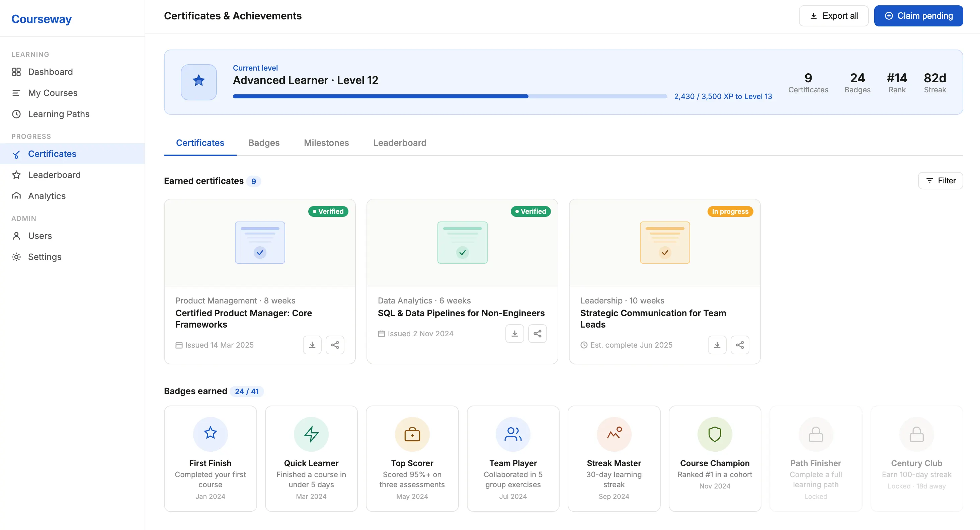Click the In progress status badge

point(730,211)
